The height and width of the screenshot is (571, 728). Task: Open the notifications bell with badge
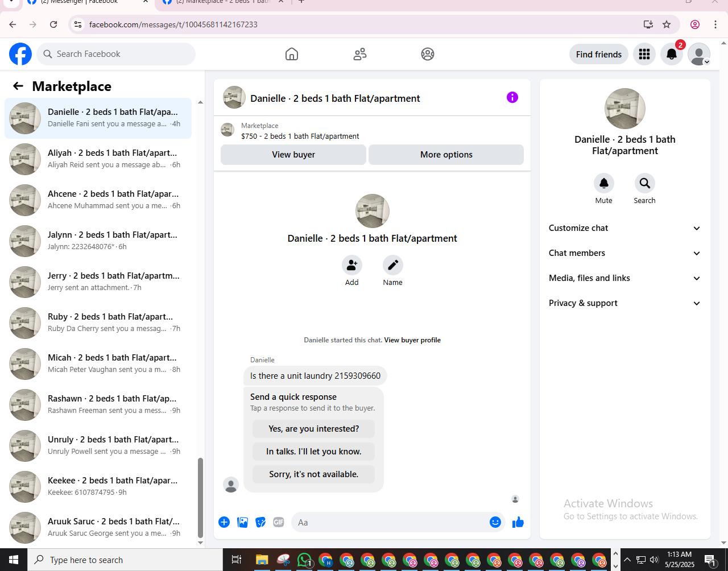(672, 54)
